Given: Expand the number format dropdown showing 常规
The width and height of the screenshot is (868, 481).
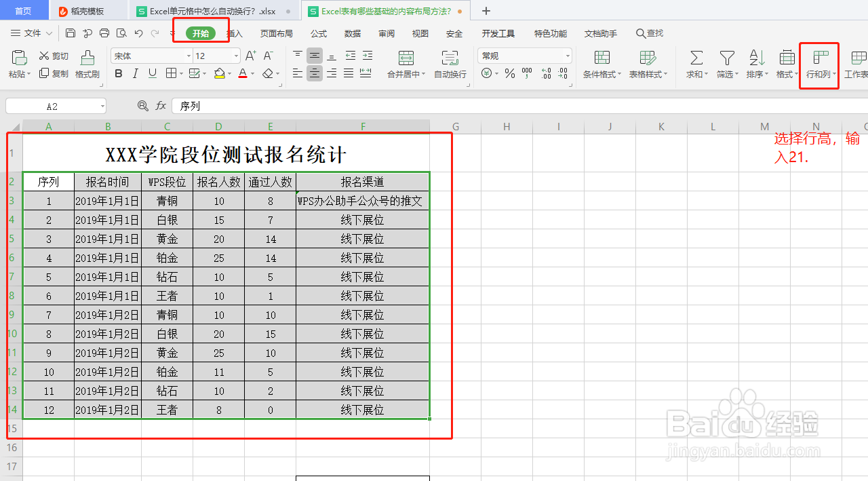Looking at the screenshot, I should pos(567,55).
